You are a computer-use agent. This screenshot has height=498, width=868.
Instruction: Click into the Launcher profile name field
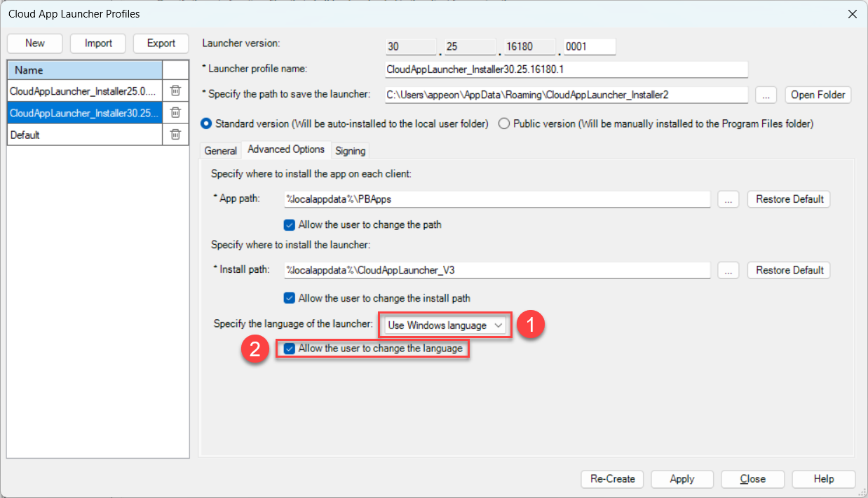(x=566, y=69)
